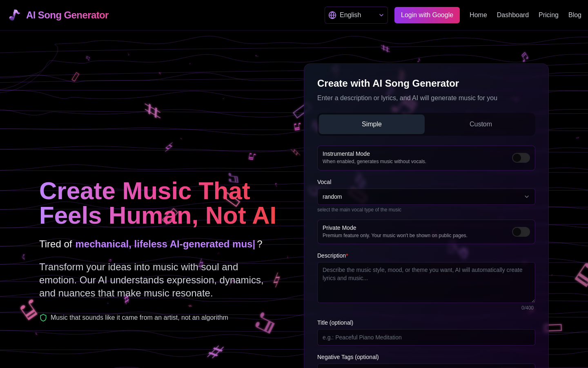
Task: Click the 0/400 character counter
Action: click(528, 308)
